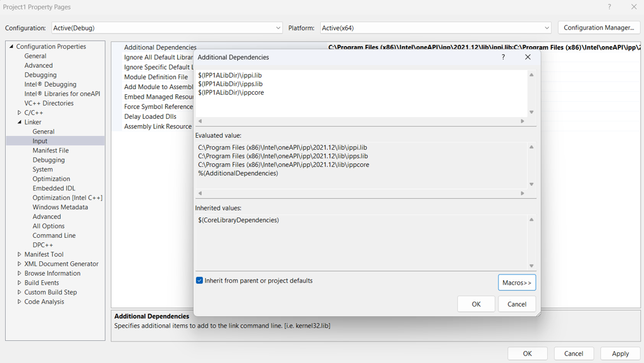This screenshot has width=644, height=363.
Task: Toggle Inherit from parent or project defaults
Action: pos(200,281)
